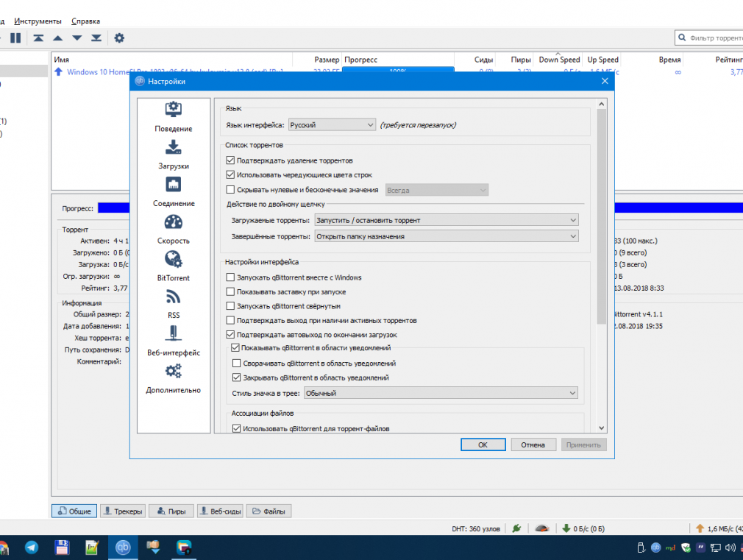Click the gear options icon in toolbar
This screenshot has height=560, width=743.
click(x=119, y=38)
